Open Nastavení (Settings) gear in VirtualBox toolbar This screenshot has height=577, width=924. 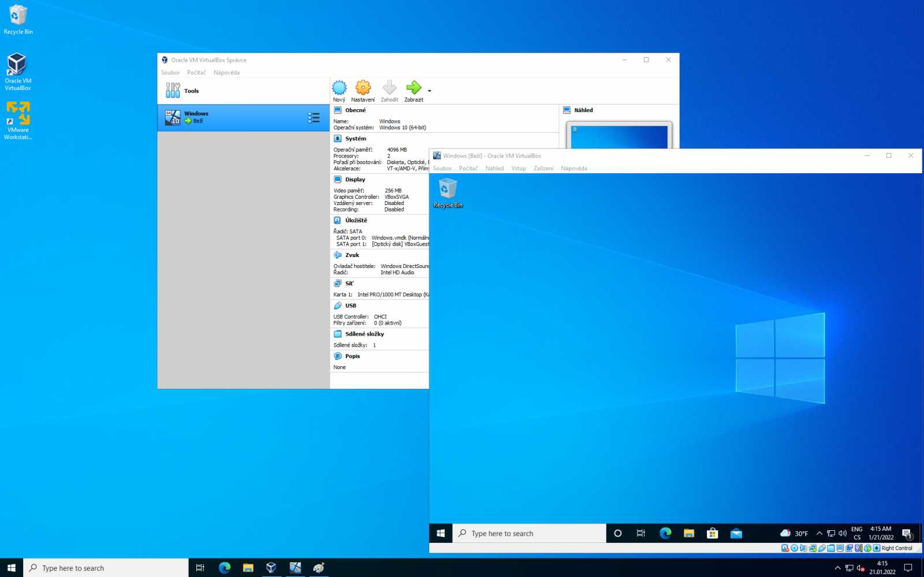point(363,88)
